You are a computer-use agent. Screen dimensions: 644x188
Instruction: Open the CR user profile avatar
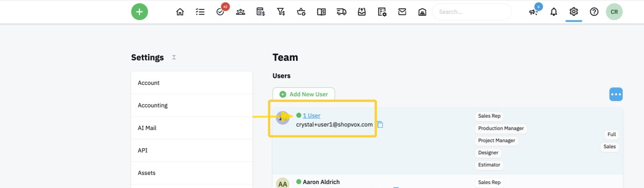(614, 12)
